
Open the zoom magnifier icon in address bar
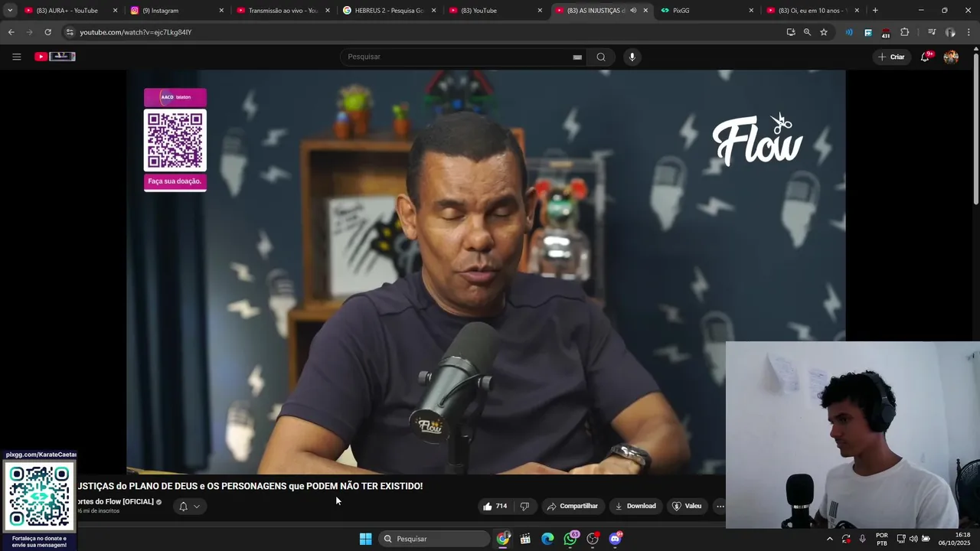pyautogui.click(x=807, y=32)
